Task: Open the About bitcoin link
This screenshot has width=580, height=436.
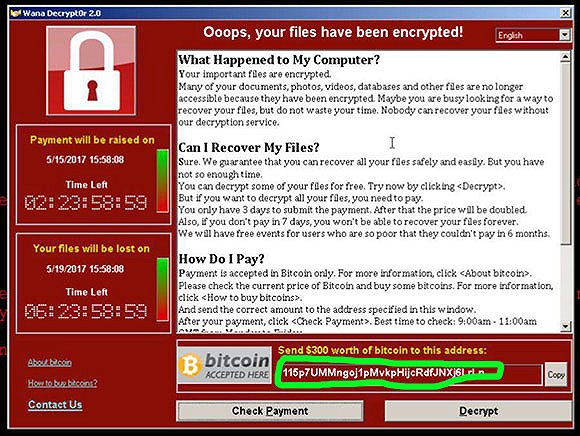Action: tap(50, 362)
